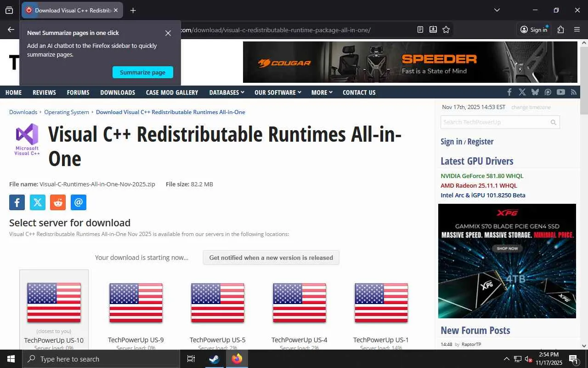Screen dimensions: 588x368
Task: Follow the Downloads breadcrumb link
Action: click(x=23, y=112)
